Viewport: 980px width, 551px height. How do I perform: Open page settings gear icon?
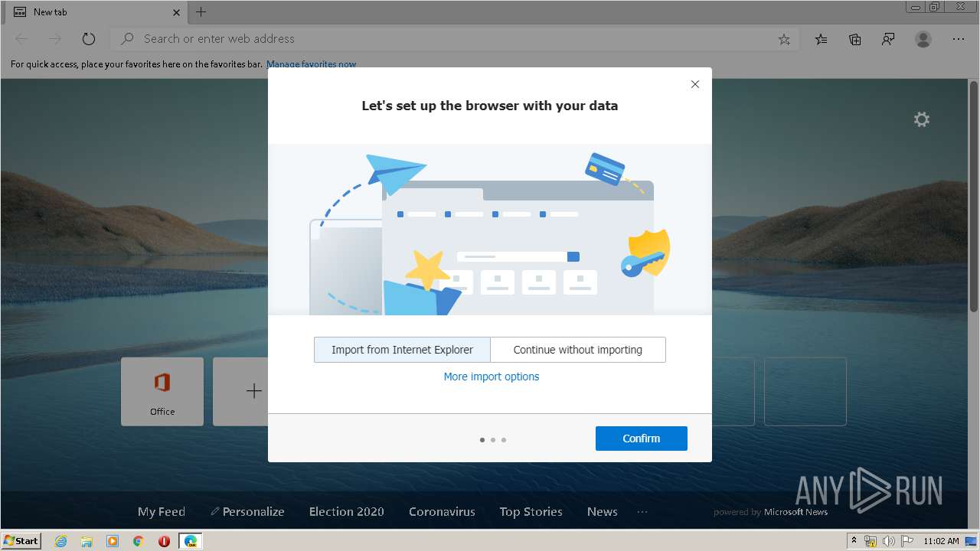click(x=922, y=119)
